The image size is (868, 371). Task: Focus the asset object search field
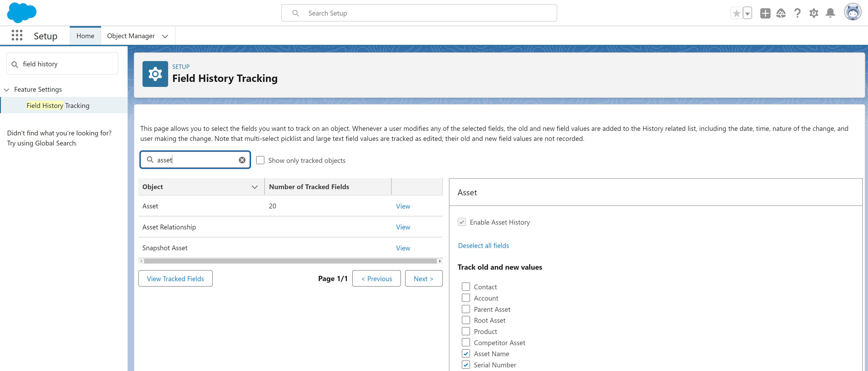(x=195, y=160)
